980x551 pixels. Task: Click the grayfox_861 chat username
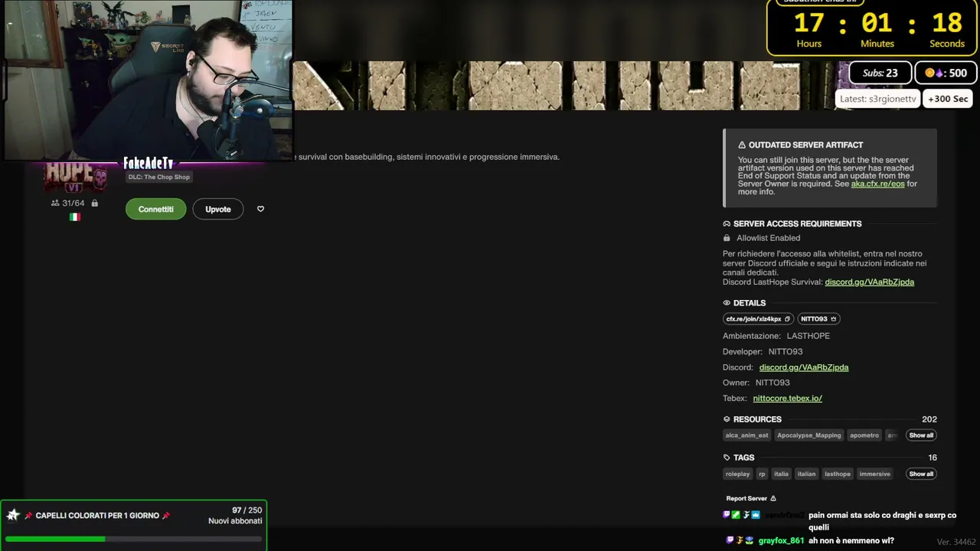[781, 541]
